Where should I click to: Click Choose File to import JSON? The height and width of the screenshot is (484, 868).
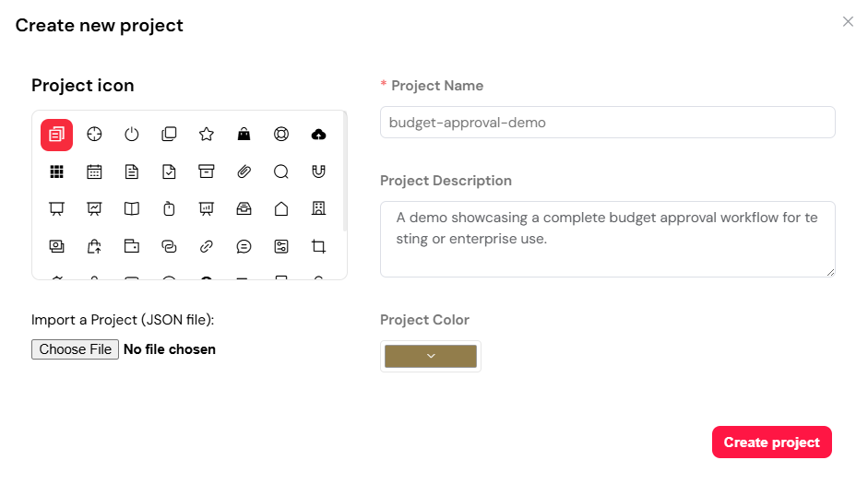click(76, 349)
